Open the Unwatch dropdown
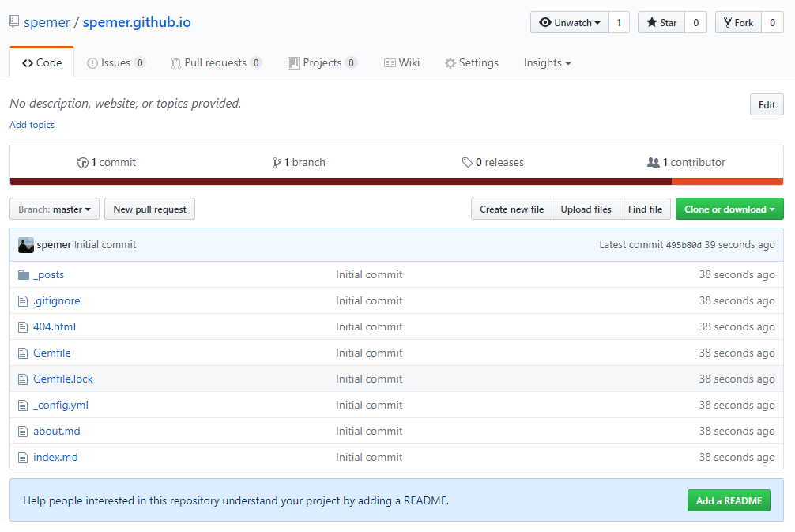Image resolution: width=795 pixels, height=532 pixels. [570, 22]
